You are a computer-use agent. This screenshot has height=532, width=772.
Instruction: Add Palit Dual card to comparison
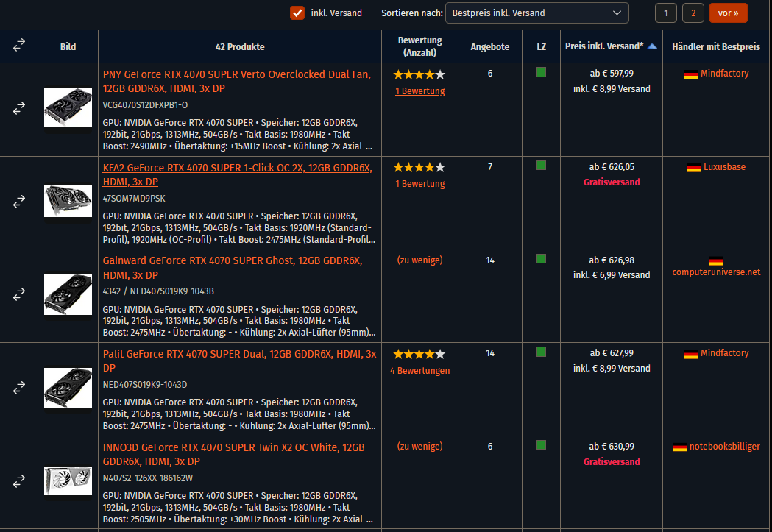tap(18, 388)
